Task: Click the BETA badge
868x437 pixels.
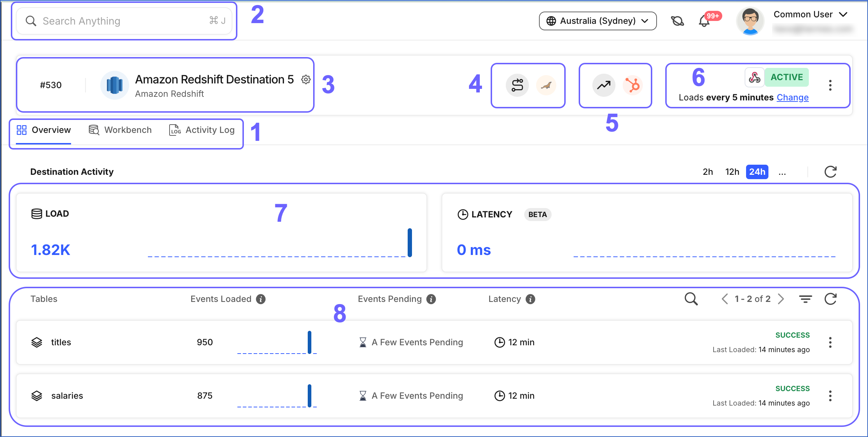Action: click(x=538, y=215)
